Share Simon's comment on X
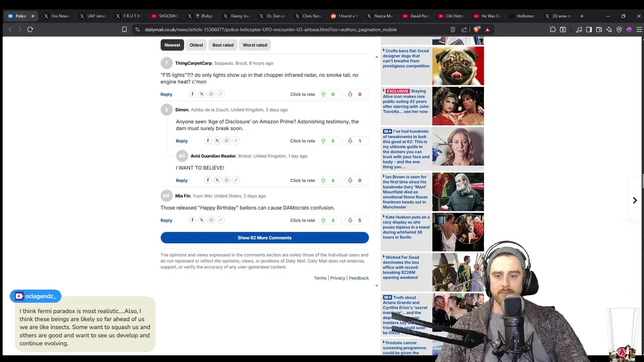The height and width of the screenshot is (362, 644). coord(217,141)
